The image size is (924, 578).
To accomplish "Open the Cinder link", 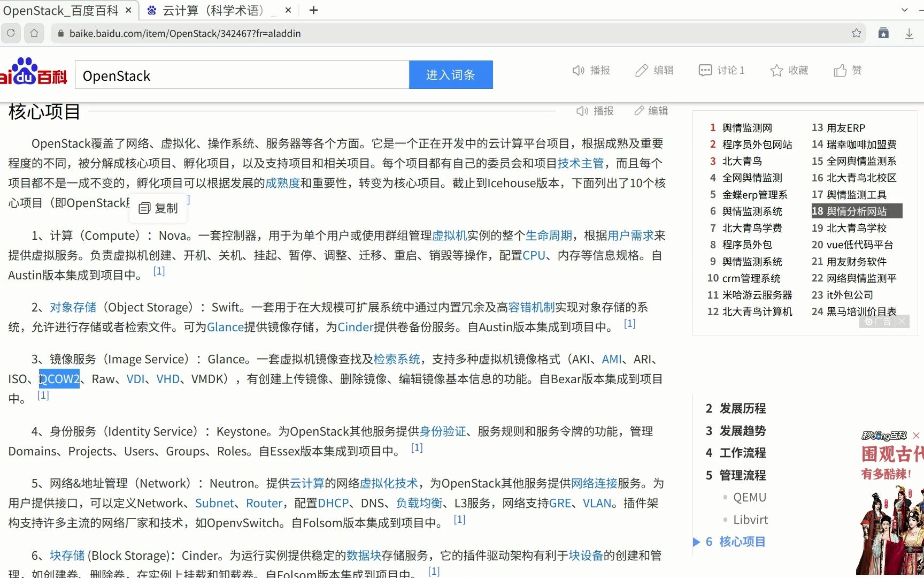I will (356, 327).
